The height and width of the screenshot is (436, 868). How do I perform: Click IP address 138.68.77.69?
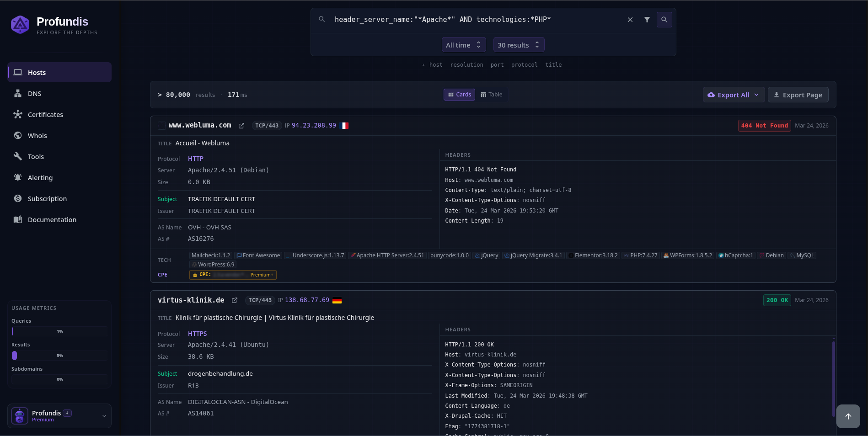click(x=307, y=300)
